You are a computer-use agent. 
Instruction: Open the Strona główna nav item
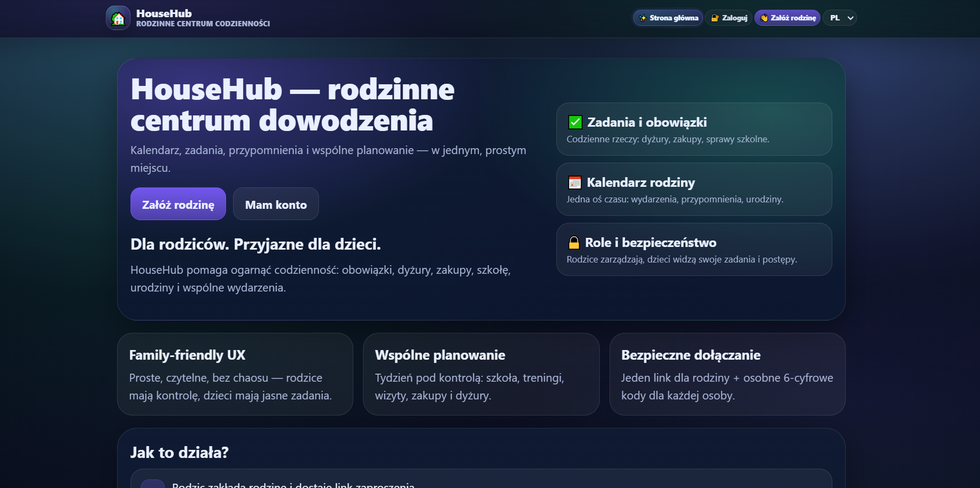tap(668, 18)
